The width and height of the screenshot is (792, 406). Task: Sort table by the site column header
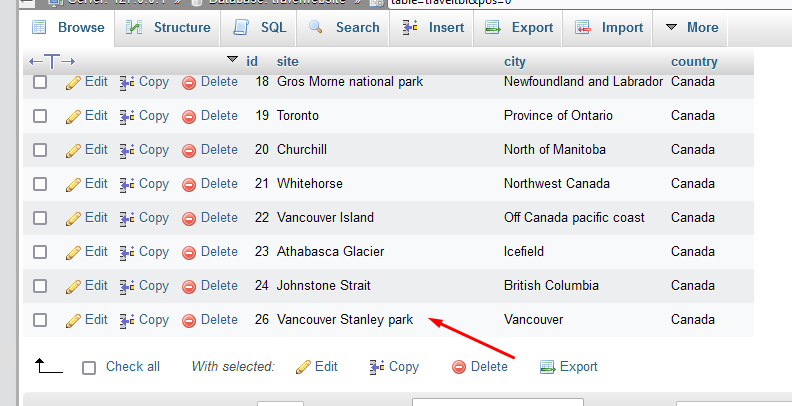click(287, 62)
